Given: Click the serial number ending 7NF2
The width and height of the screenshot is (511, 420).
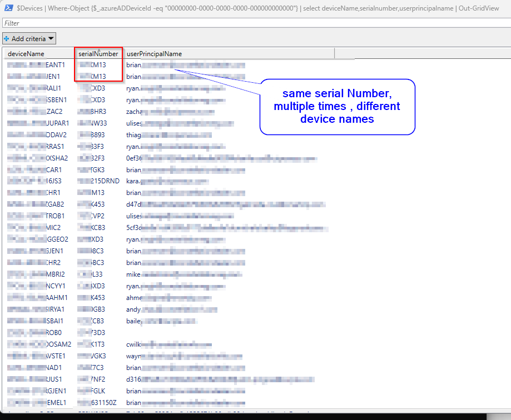Looking at the screenshot, I should point(98,379).
